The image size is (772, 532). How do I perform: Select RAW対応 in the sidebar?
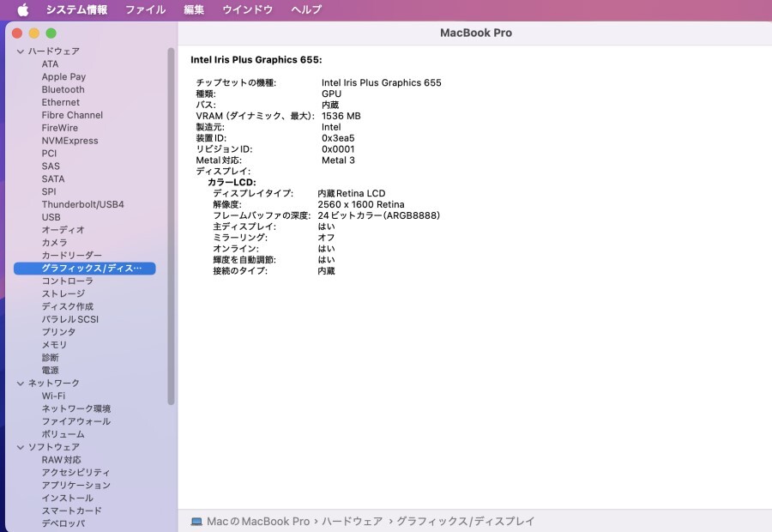(x=62, y=460)
